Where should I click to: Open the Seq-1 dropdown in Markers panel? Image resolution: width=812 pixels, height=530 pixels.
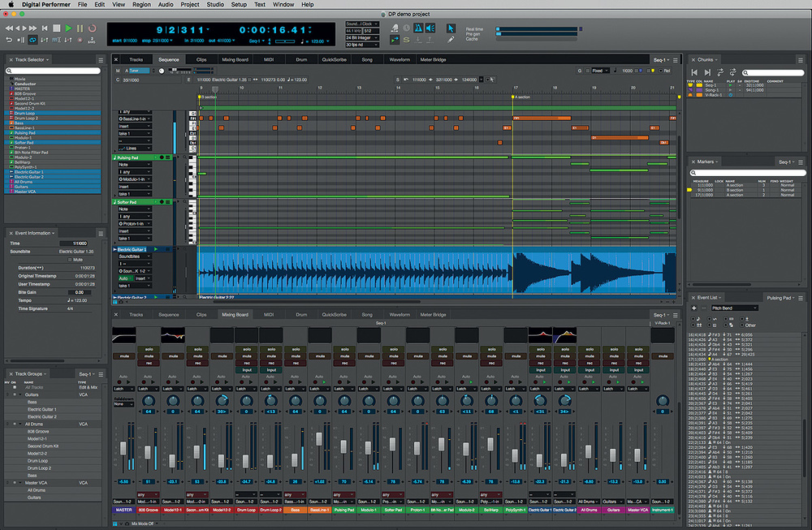(x=787, y=162)
